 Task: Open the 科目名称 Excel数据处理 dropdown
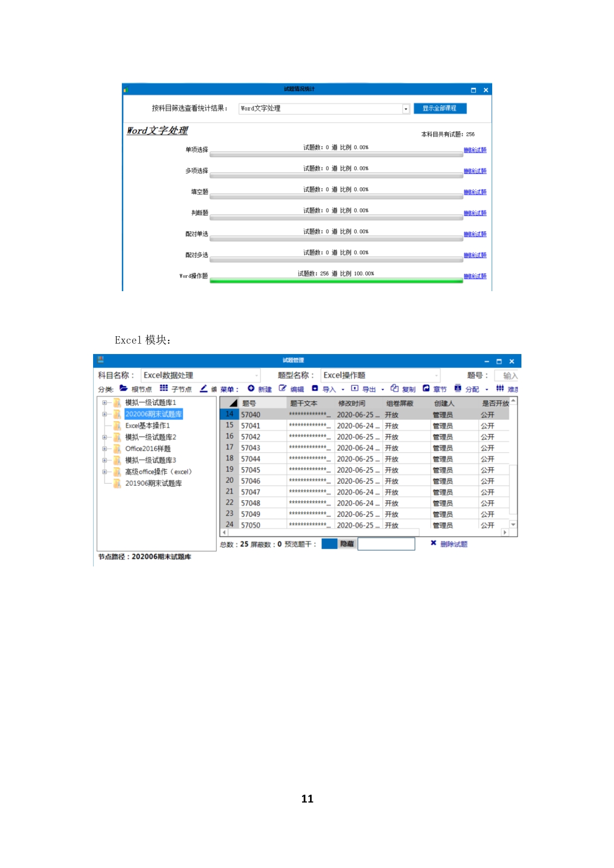click(x=256, y=375)
